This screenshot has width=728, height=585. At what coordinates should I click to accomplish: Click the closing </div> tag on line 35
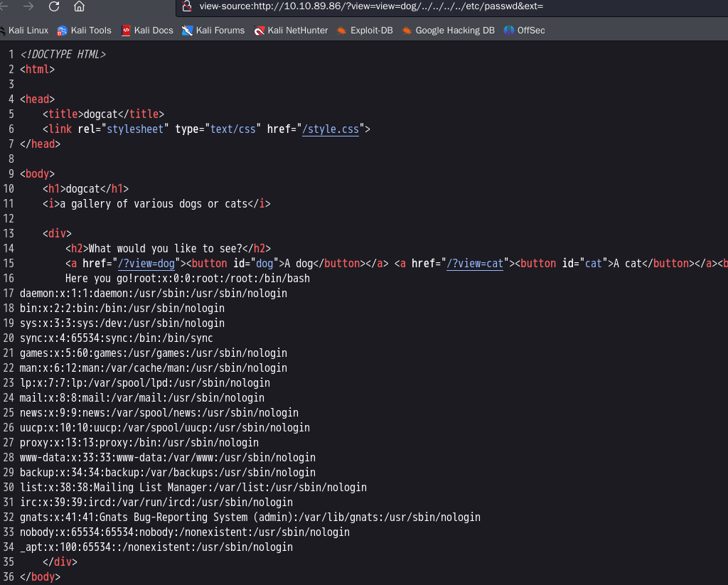(x=60, y=562)
